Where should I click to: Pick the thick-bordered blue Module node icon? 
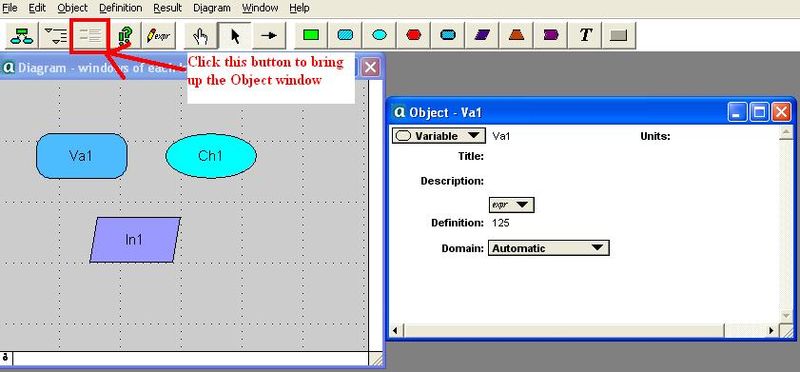point(448,35)
